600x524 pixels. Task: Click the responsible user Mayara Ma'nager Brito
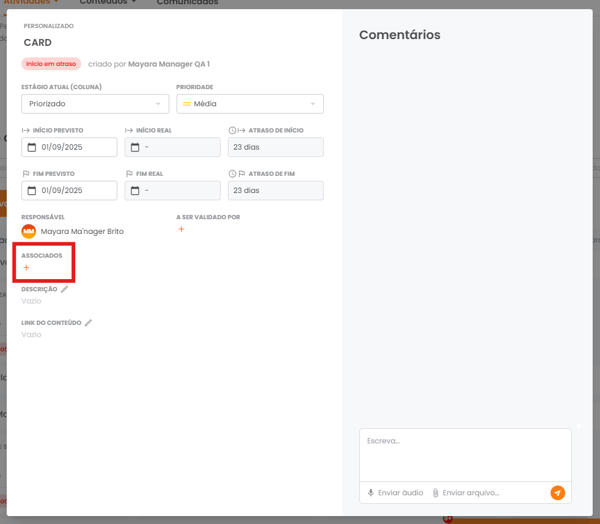point(82,231)
